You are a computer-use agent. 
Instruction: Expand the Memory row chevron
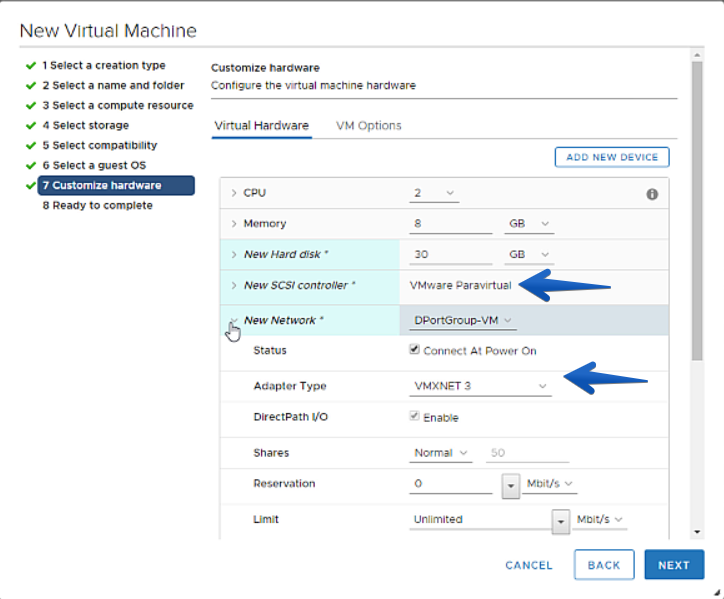[x=234, y=224]
